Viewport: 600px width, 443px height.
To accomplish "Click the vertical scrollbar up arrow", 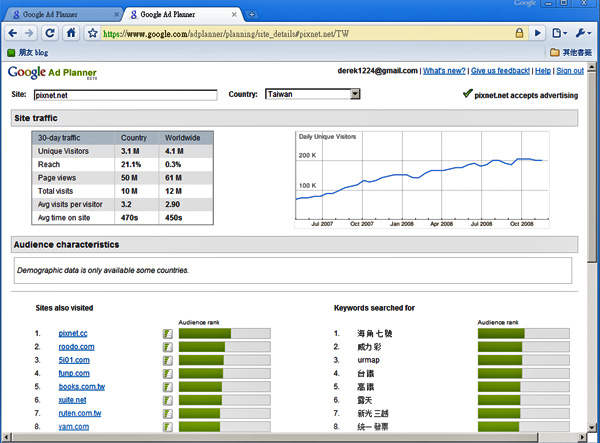I will tap(592, 67).
